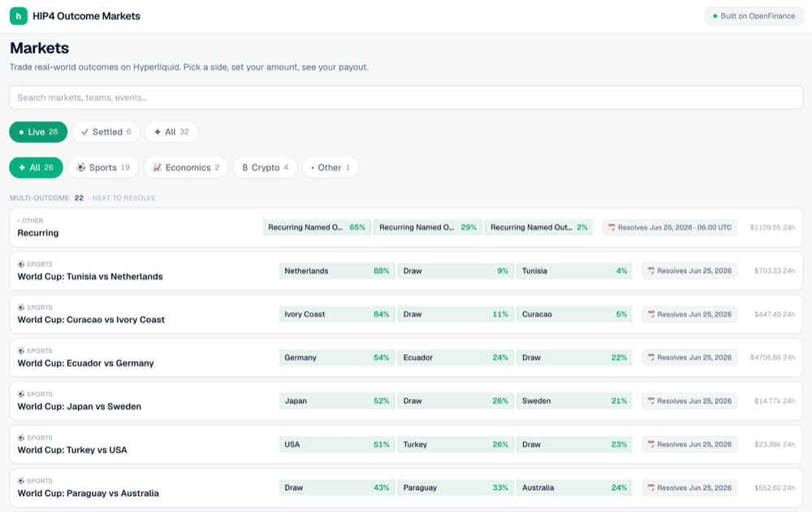The width and height of the screenshot is (812, 512).
Task: Pick Draw 26% in Japan vs Sweden
Action: point(456,401)
